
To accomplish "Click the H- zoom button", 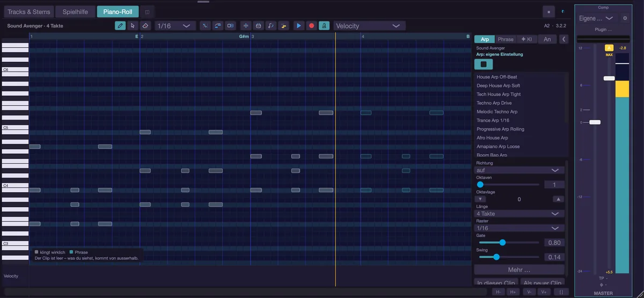I will pyautogui.click(x=499, y=292).
